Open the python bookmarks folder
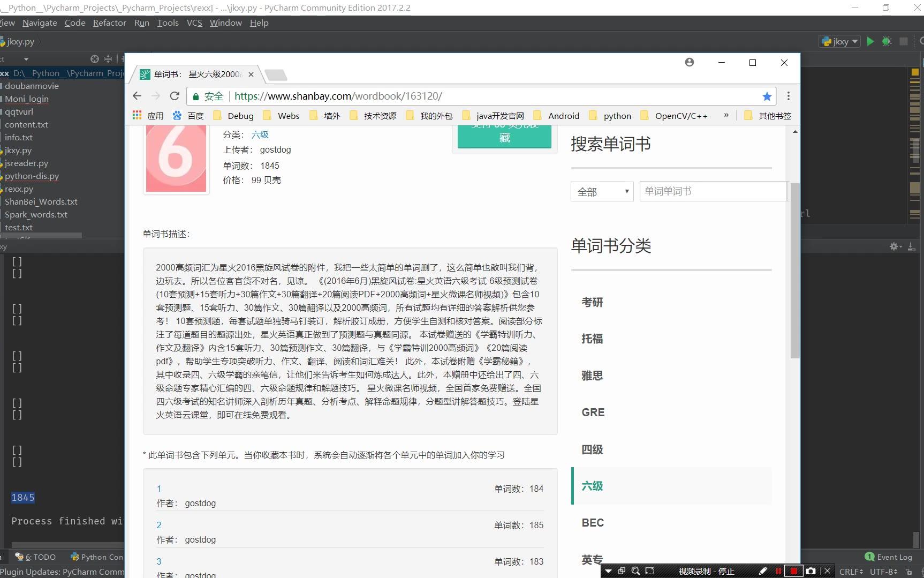The image size is (924, 578). click(x=610, y=116)
